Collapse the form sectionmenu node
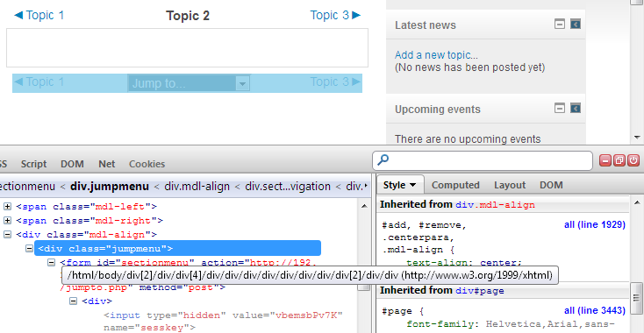This screenshot has width=644, height=333. pyautogui.click(x=52, y=263)
